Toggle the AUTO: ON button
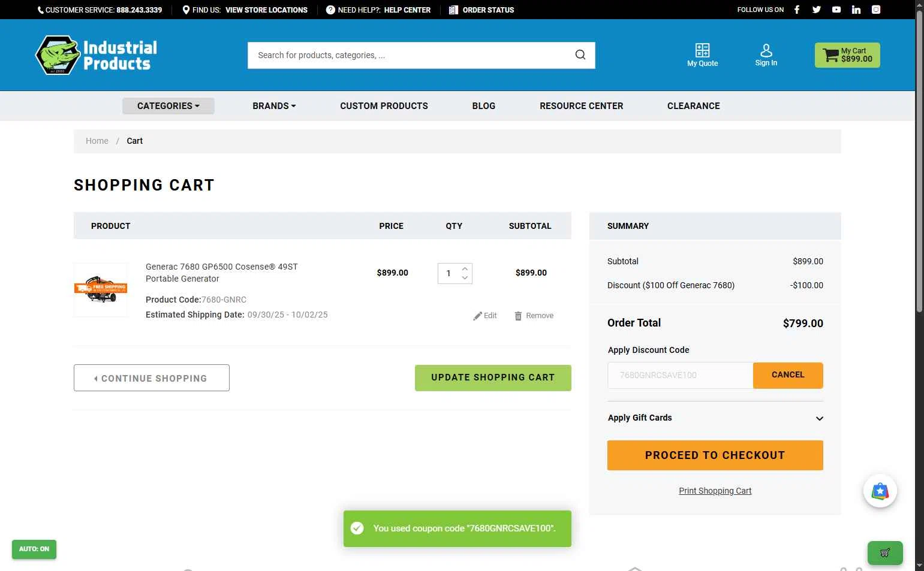 (x=34, y=549)
